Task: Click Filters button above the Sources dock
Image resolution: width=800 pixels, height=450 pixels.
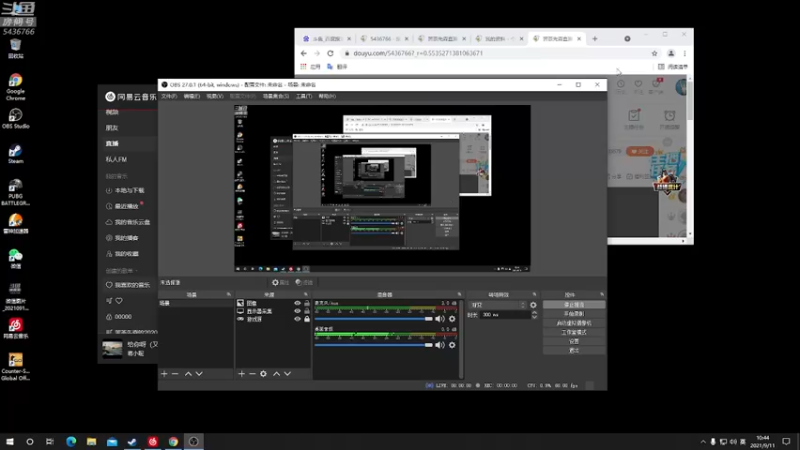Action: pyautogui.click(x=304, y=283)
